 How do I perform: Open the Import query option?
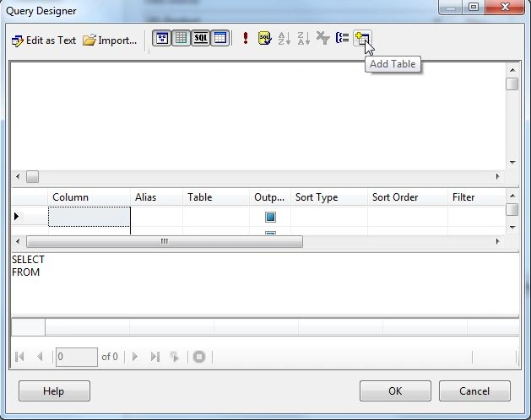click(110, 40)
